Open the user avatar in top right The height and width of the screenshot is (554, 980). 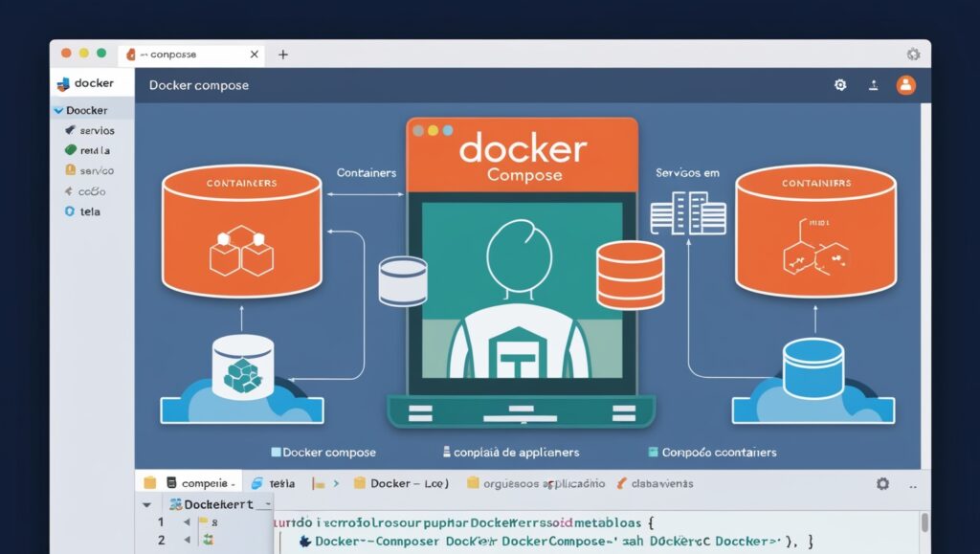point(907,85)
